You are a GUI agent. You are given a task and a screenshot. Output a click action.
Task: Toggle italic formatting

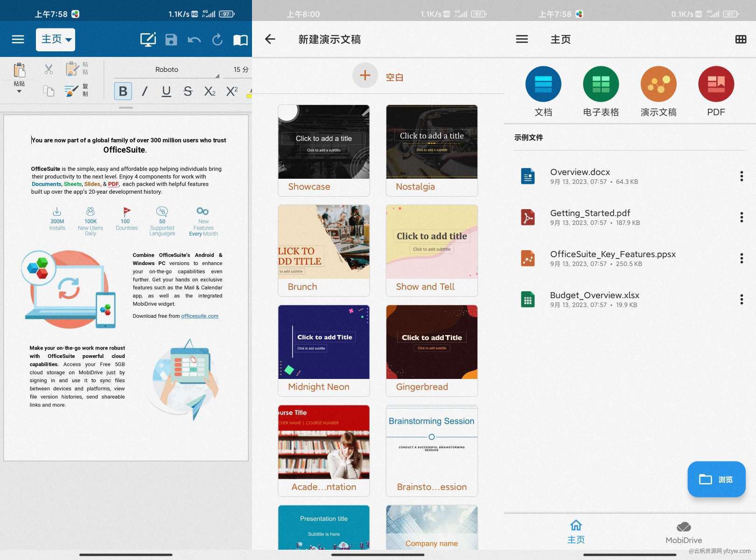pyautogui.click(x=145, y=91)
